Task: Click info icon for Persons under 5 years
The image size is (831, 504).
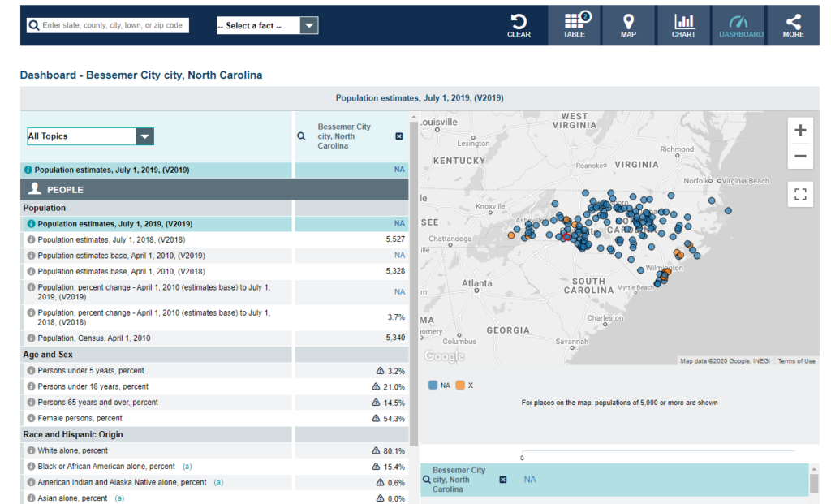Action: coord(32,370)
